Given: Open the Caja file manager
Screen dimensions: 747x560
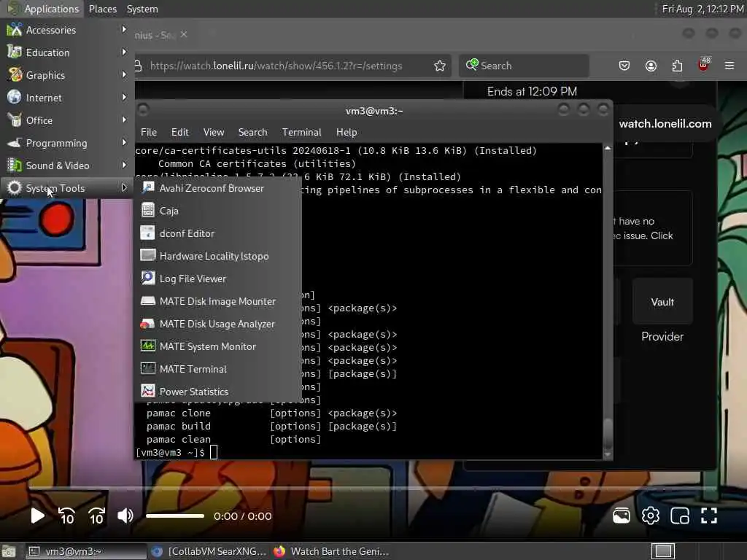Looking at the screenshot, I should pos(218,211).
